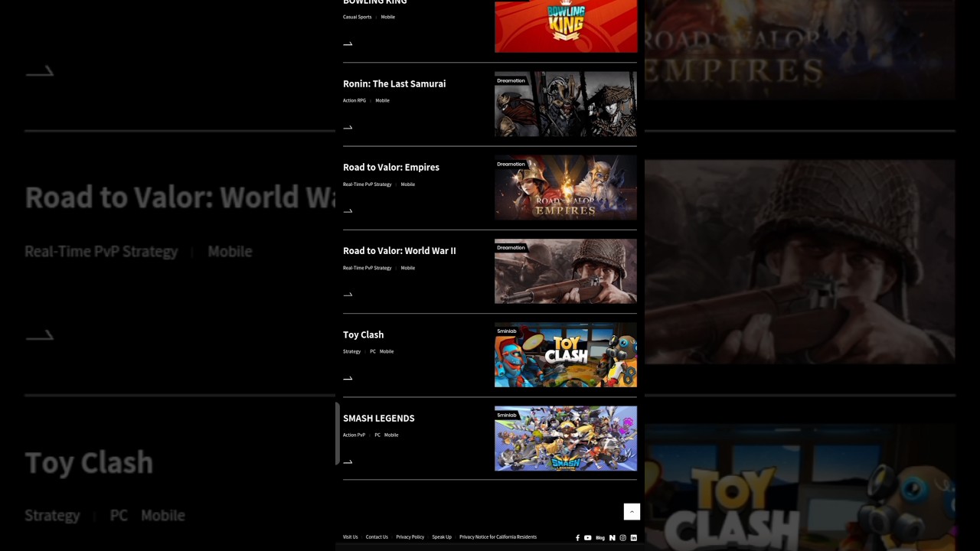Open the Road to Valor: World War II title
Screen dimensions: 980x551
click(x=399, y=250)
